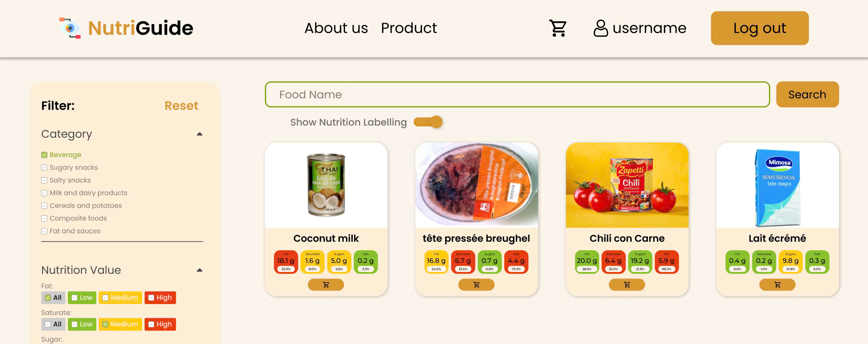Open the username profile icon
Viewport: 868px width, 344px height.
pos(600,28)
